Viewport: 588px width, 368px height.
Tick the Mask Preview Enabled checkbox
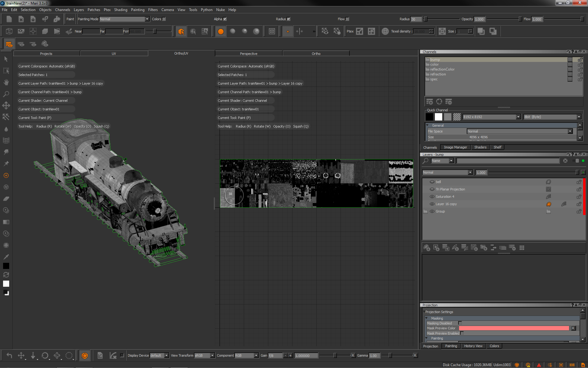[x=462, y=333]
